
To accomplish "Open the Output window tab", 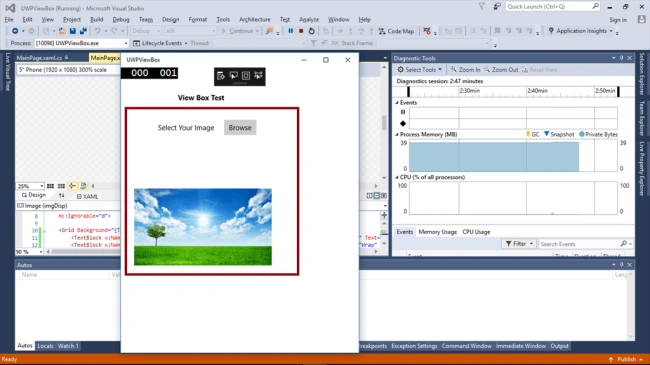I will (559, 346).
